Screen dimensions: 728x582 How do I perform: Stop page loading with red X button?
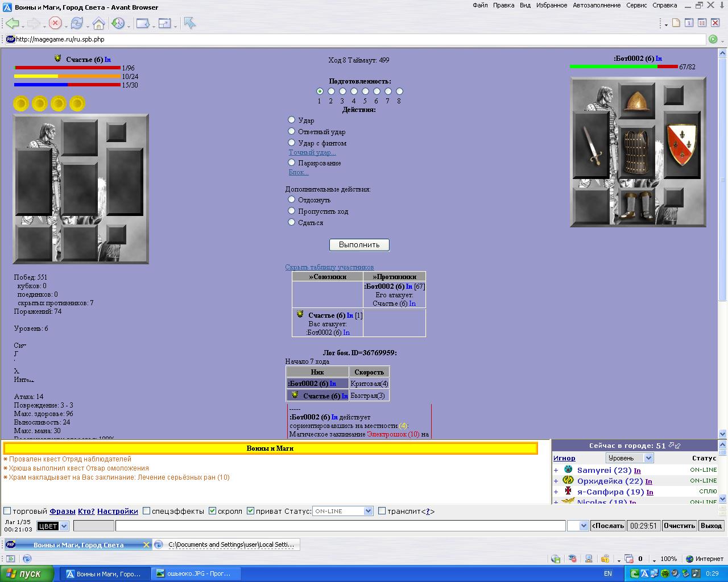[55, 23]
